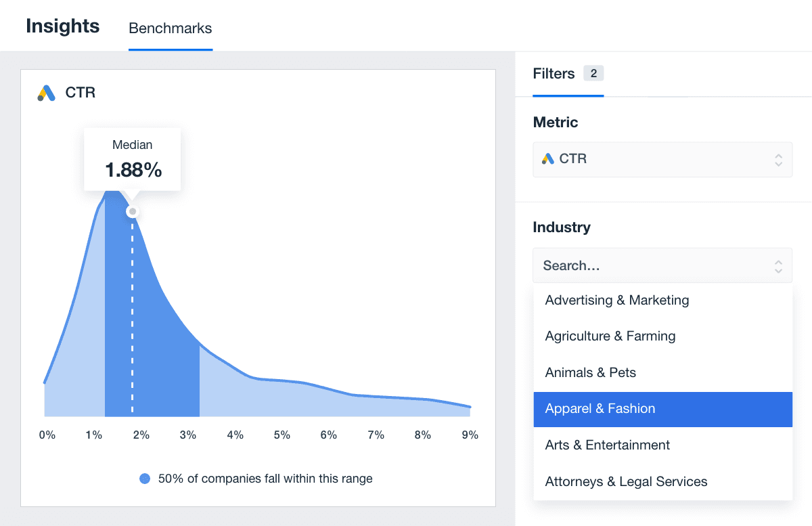812x526 pixels.
Task: Choose Animals & Pets from list
Action: (x=591, y=373)
